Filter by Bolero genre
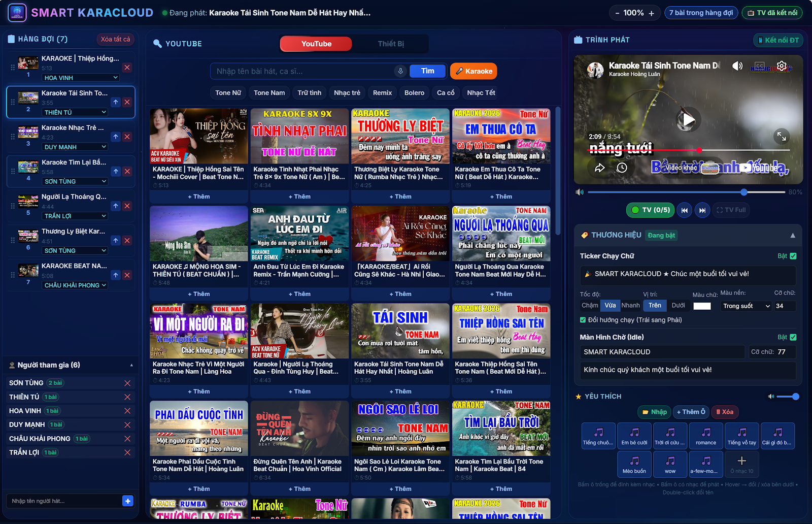 pyautogui.click(x=414, y=93)
